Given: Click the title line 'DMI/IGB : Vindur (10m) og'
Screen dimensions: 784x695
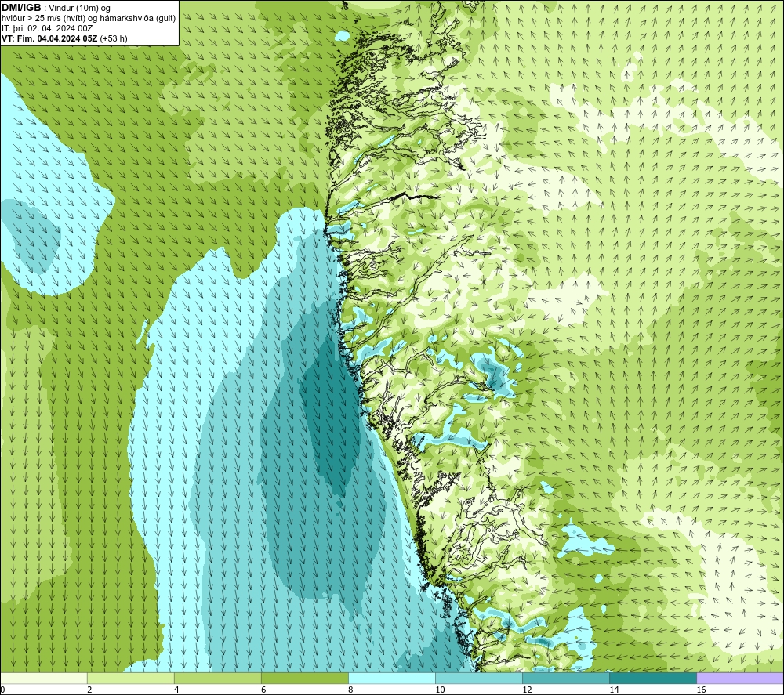Looking at the screenshot, I should click(x=56, y=8).
